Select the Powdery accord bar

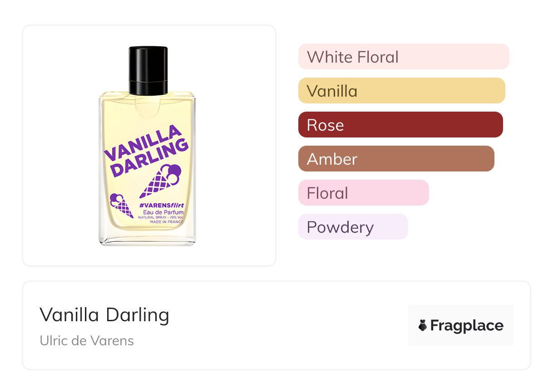(353, 227)
